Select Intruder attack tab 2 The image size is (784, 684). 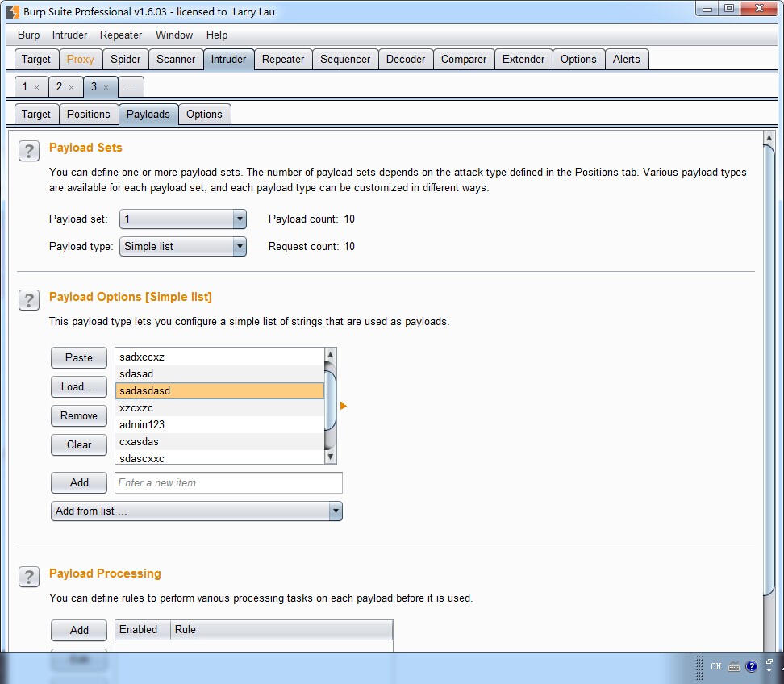tap(59, 87)
